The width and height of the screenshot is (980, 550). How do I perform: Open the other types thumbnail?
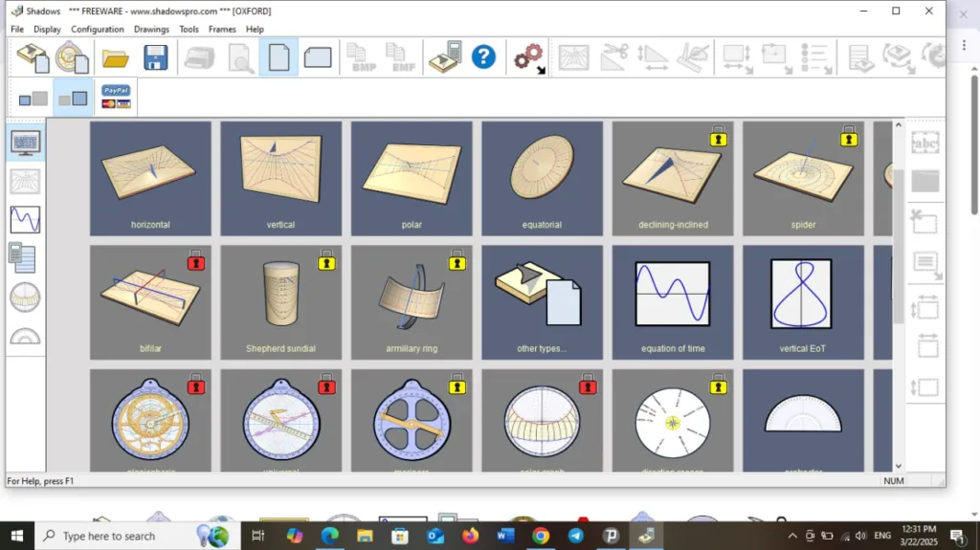543,302
